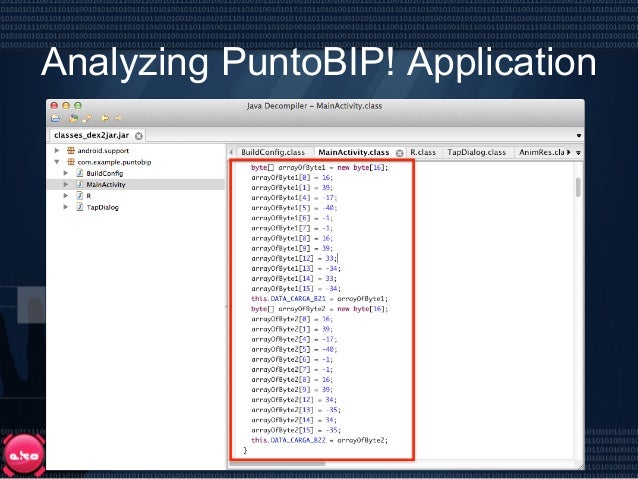
Task: Select android.support in the tree
Action: (x=103, y=151)
